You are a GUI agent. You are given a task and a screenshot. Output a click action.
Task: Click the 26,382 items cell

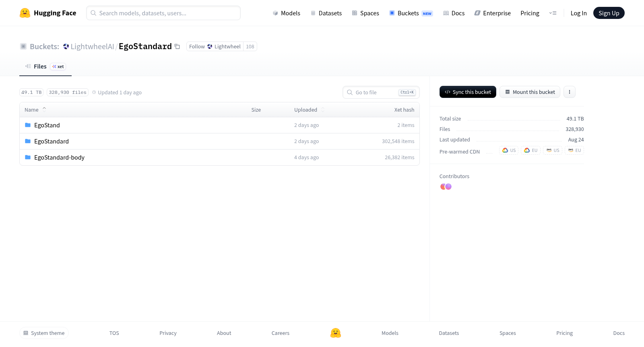pyautogui.click(x=399, y=157)
